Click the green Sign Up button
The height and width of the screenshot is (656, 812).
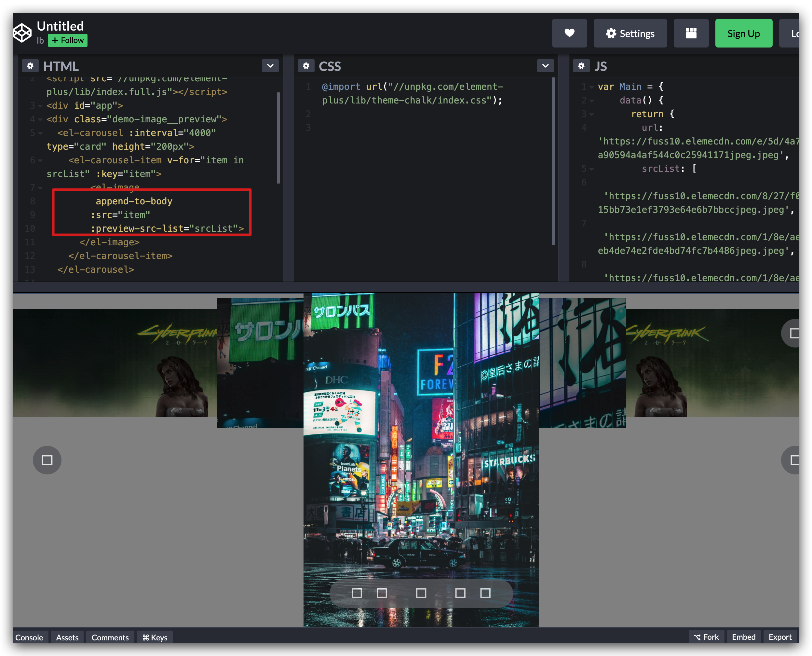[743, 33]
